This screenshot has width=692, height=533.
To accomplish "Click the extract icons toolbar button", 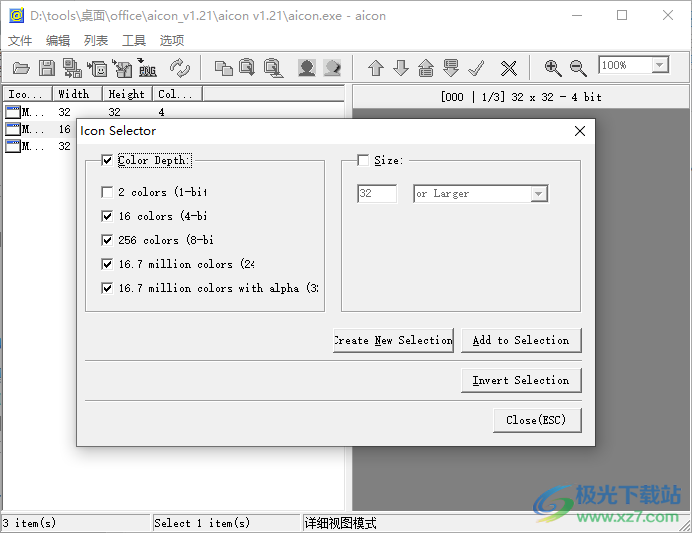I will pos(122,68).
